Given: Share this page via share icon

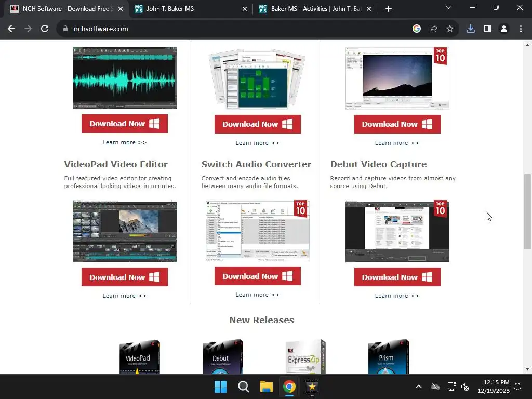Looking at the screenshot, I should (x=433, y=29).
